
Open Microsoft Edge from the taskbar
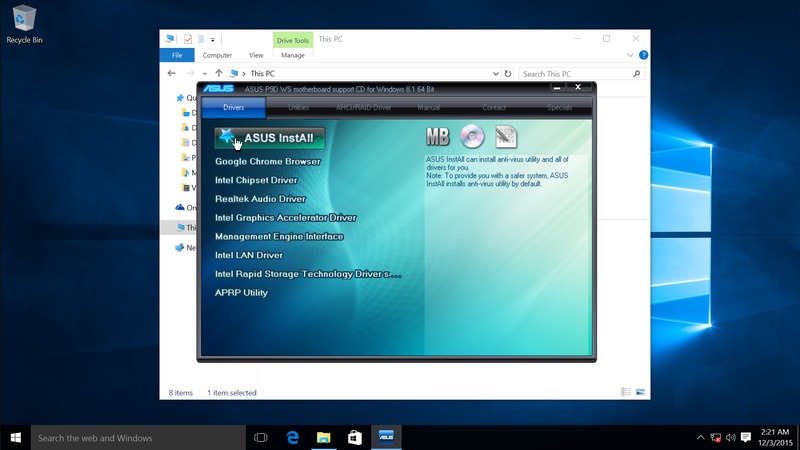tap(293, 437)
